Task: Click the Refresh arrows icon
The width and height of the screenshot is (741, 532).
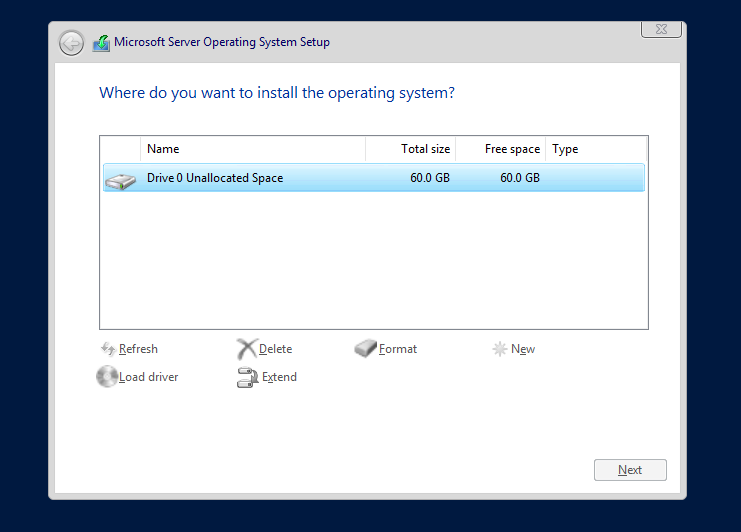Action: click(x=108, y=349)
